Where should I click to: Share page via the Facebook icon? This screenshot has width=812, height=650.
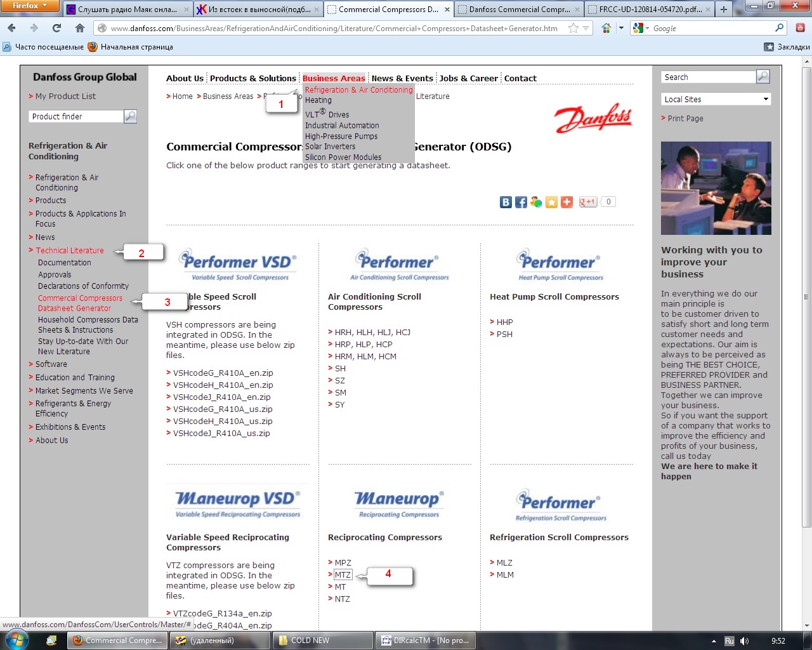coord(521,202)
